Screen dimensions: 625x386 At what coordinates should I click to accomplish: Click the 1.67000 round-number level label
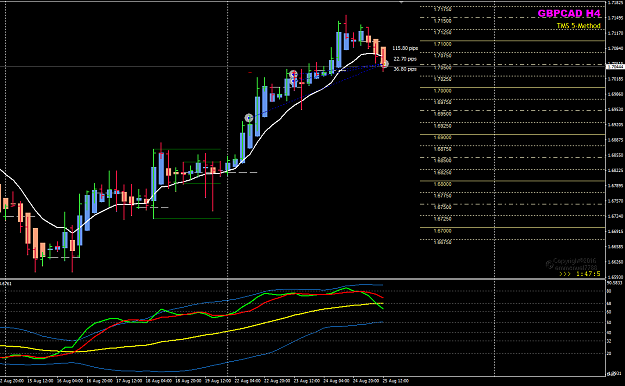tap(442, 231)
